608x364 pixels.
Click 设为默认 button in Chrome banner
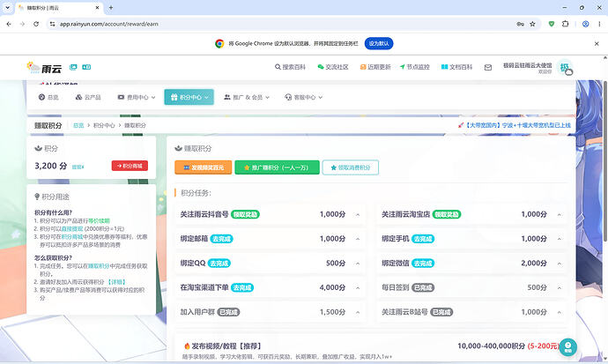[379, 43]
